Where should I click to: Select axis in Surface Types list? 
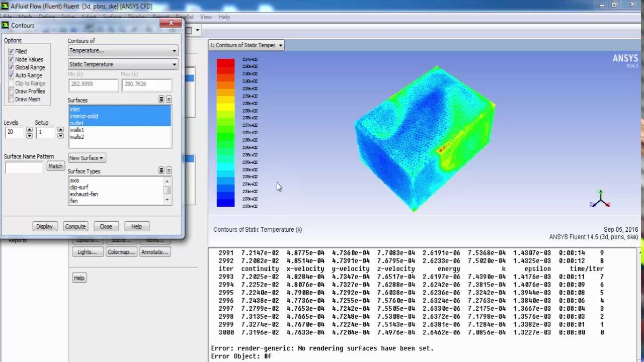pyautogui.click(x=116, y=180)
